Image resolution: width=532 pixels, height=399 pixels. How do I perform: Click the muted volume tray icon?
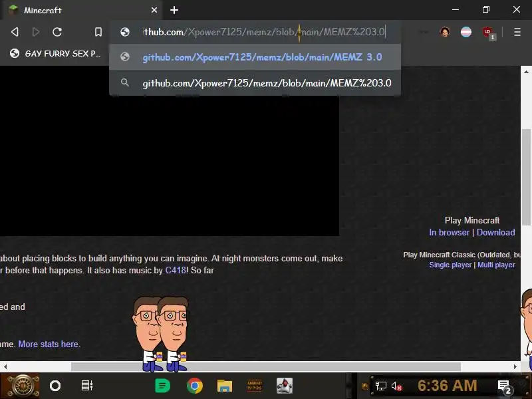tap(396, 386)
